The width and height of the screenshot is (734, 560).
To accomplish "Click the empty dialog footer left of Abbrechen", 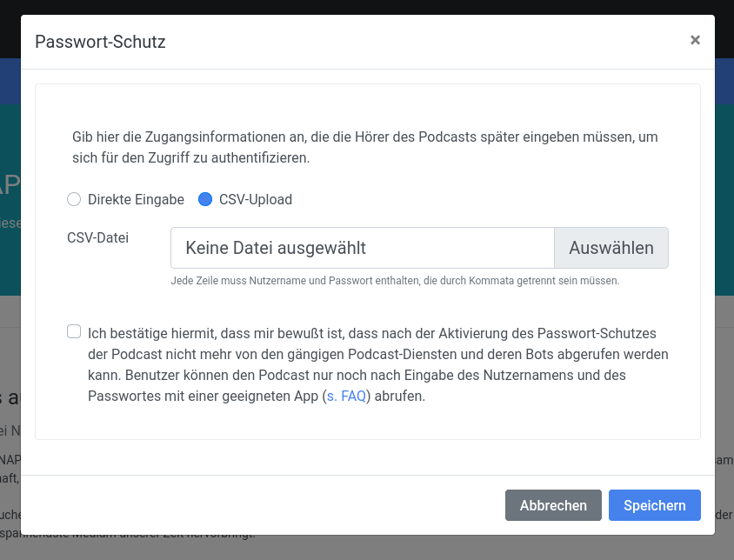I will [261, 505].
